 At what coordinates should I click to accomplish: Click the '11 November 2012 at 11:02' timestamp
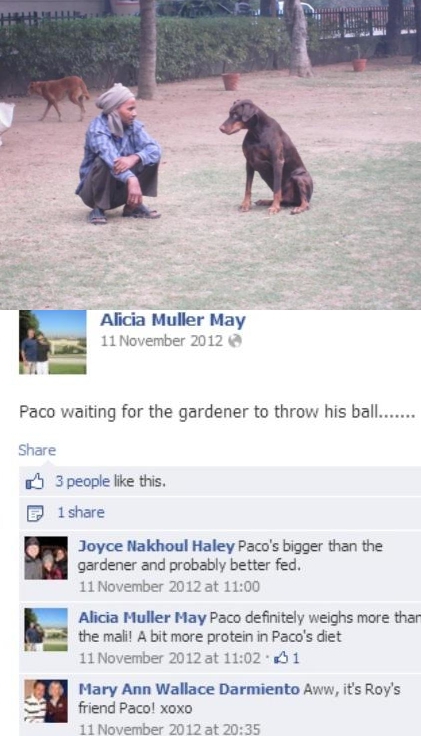click(169, 658)
